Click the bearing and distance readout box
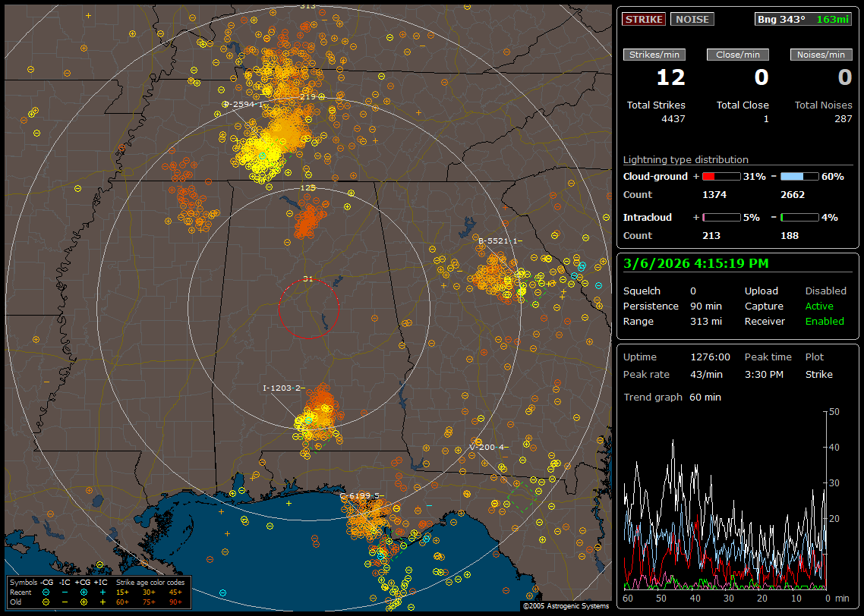Image resolution: width=864 pixels, height=616 pixels. [803, 20]
